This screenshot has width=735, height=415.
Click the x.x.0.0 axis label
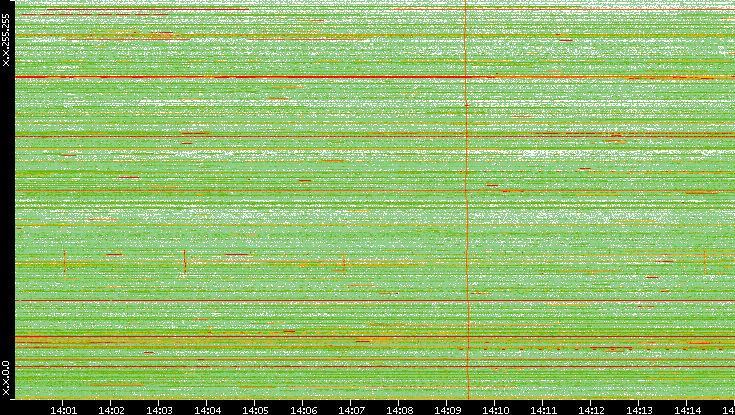point(6,378)
